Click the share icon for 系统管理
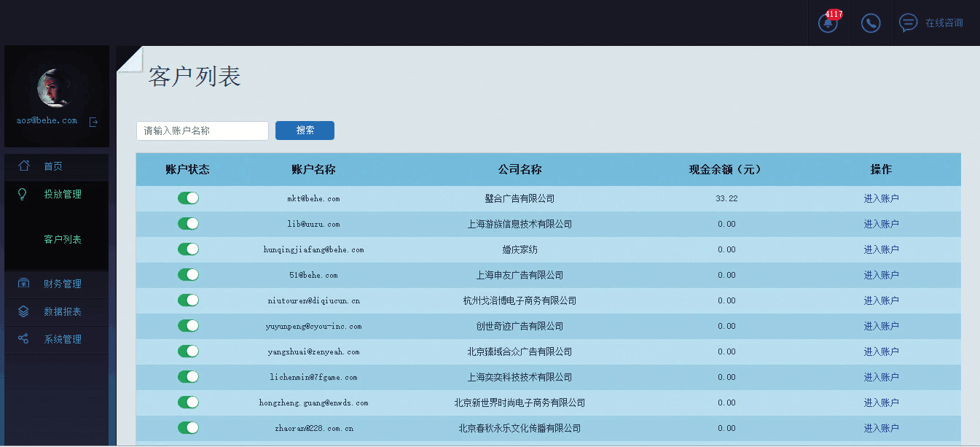Image resolution: width=980 pixels, height=447 pixels. [23, 338]
